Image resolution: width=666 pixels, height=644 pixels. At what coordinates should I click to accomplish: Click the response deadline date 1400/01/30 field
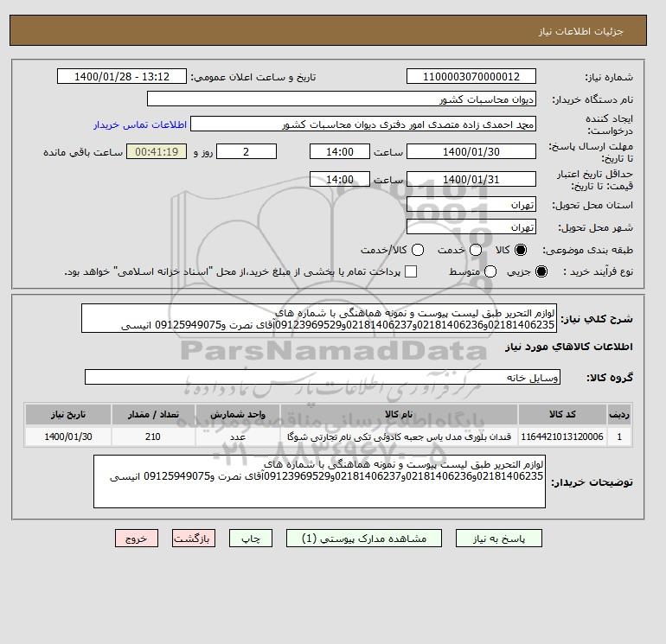[471, 151]
